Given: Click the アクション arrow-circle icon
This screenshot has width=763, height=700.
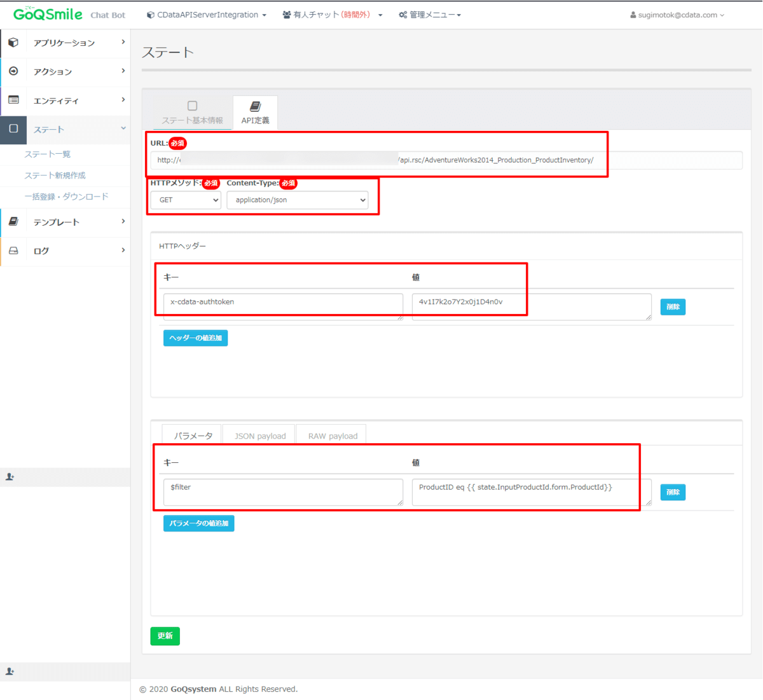Looking at the screenshot, I should click(13, 71).
